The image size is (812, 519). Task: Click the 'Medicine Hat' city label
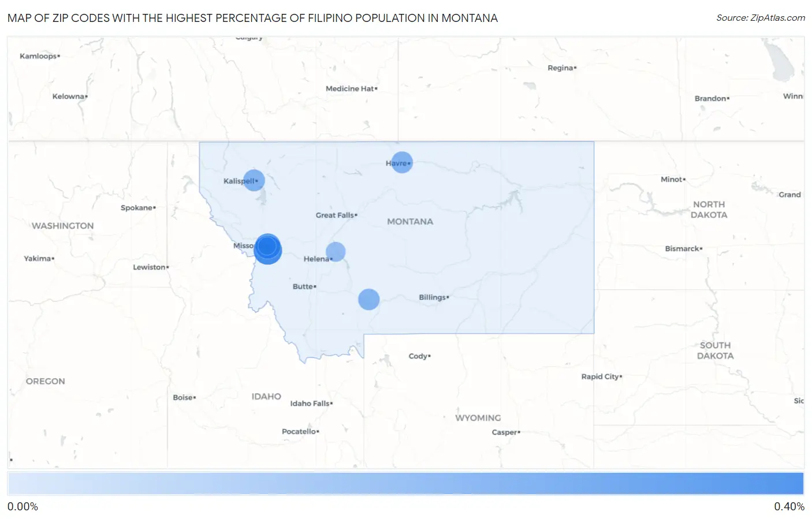351,89
